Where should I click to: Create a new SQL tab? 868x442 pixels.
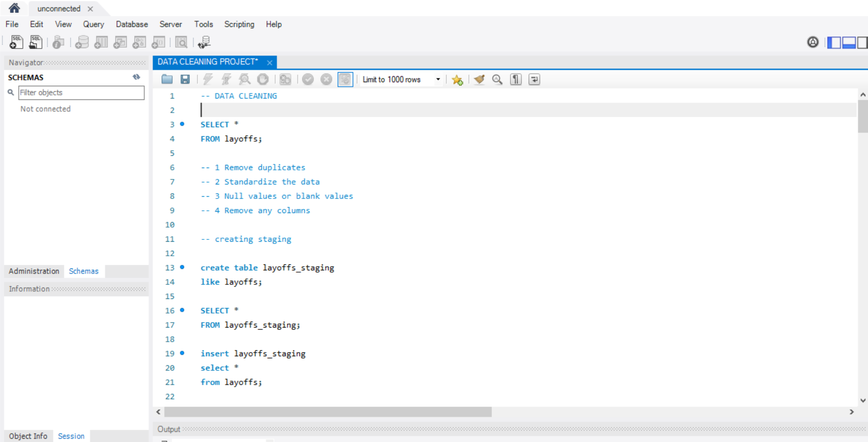click(16, 42)
